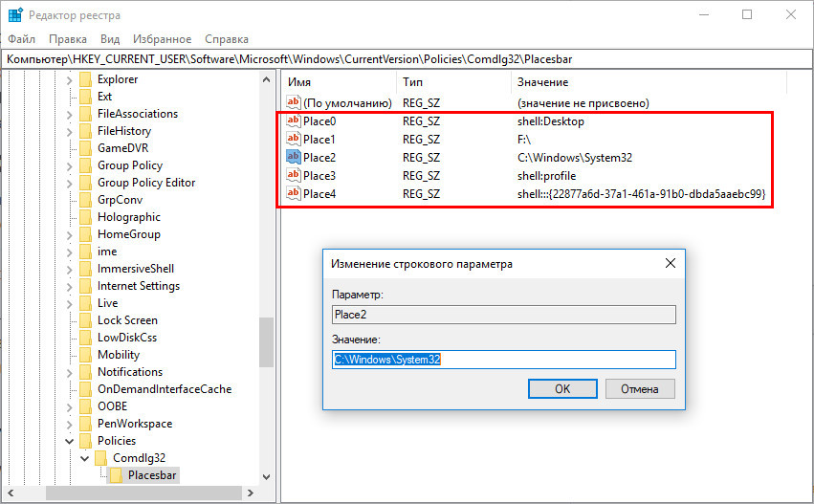This screenshot has width=814, height=504.
Task: Confirm the string edit with OK
Action: (x=562, y=389)
